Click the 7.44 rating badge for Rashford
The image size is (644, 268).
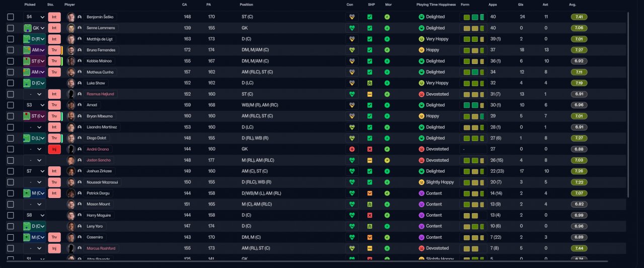click(x=579, y=248)
